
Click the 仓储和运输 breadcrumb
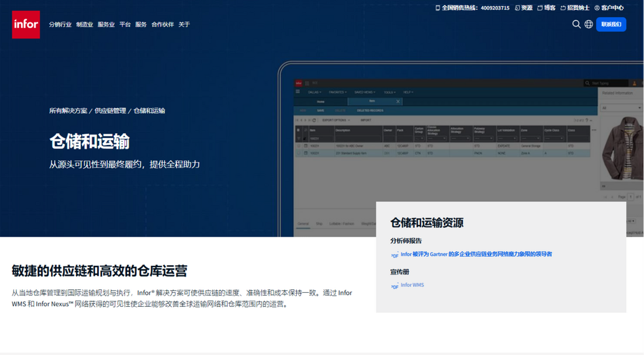(149, 110)
